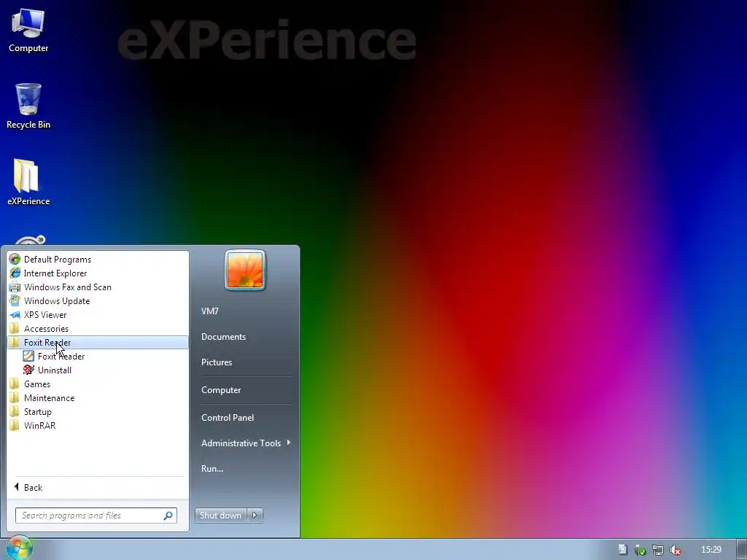The width and height of the screenshot is (747, 560).
Task: Click the Windows Update icon
Action: 15,300
